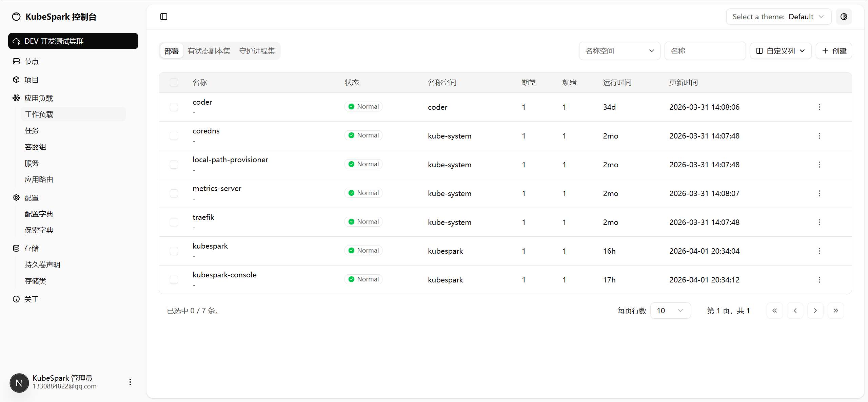Click the next page chevron
The image size is (868, 402).
click(815, 311)
